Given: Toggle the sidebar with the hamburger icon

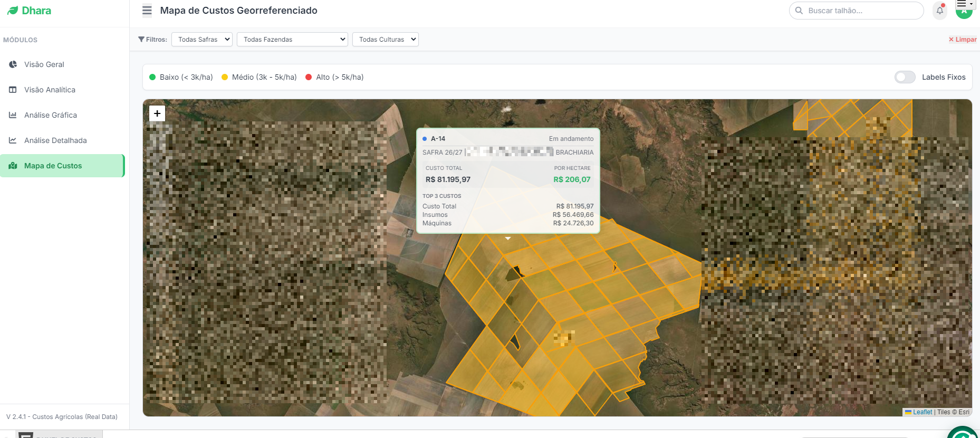Looking at the screenshot, I should (147, 11).
